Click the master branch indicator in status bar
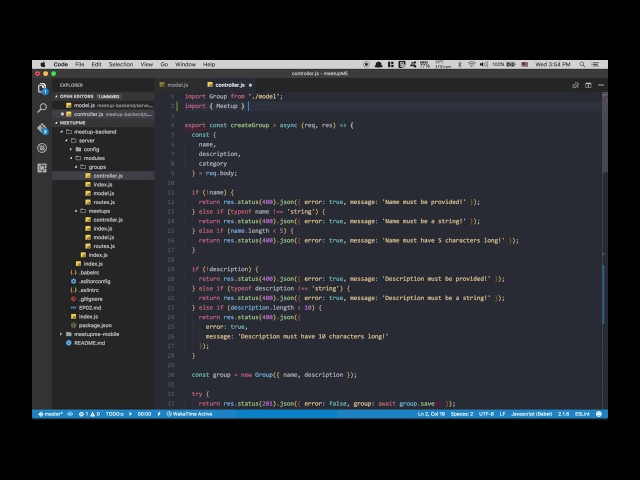Screen dimensions: 640x480 click(x=50, y=414)
